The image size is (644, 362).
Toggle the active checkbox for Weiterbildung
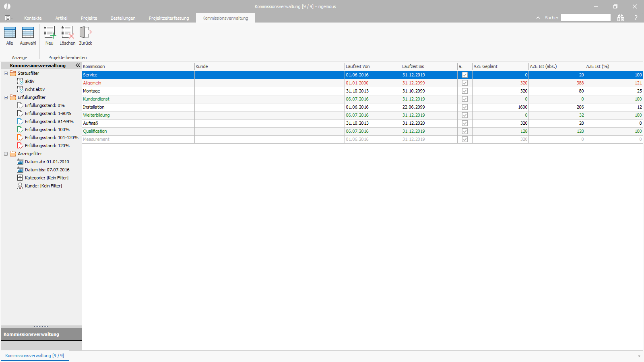pyautogui.click(x=465, y=115)
